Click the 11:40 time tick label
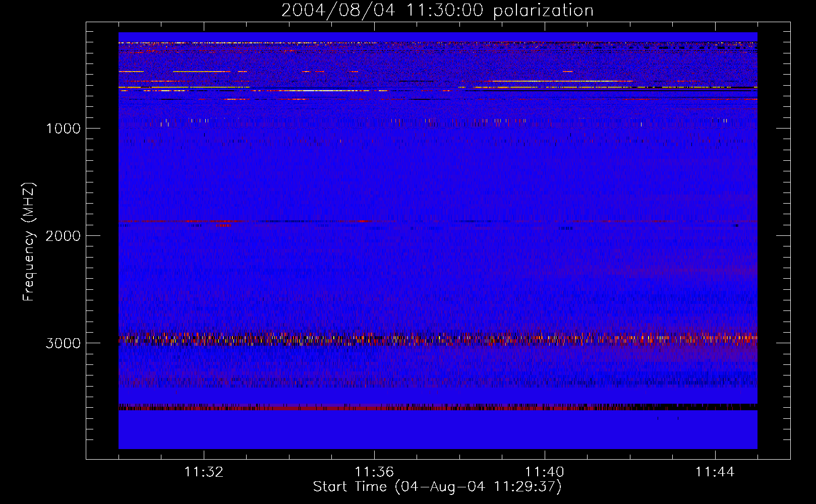816x504 pixels. pyautogui.click(x=545, y=472)
